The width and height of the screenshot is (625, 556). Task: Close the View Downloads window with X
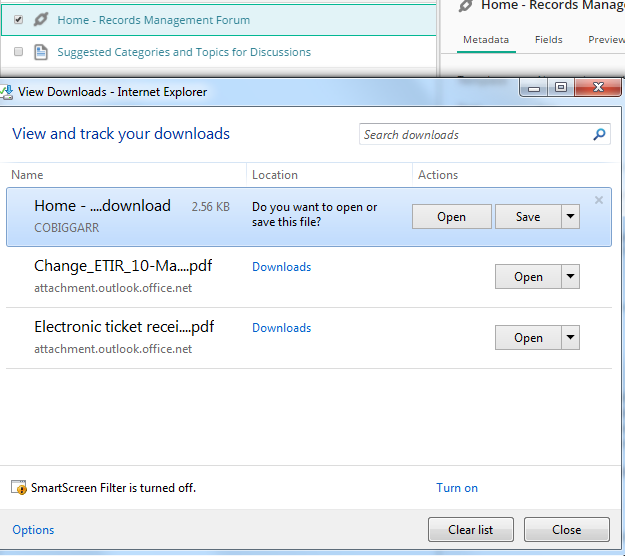coord(598,88)
